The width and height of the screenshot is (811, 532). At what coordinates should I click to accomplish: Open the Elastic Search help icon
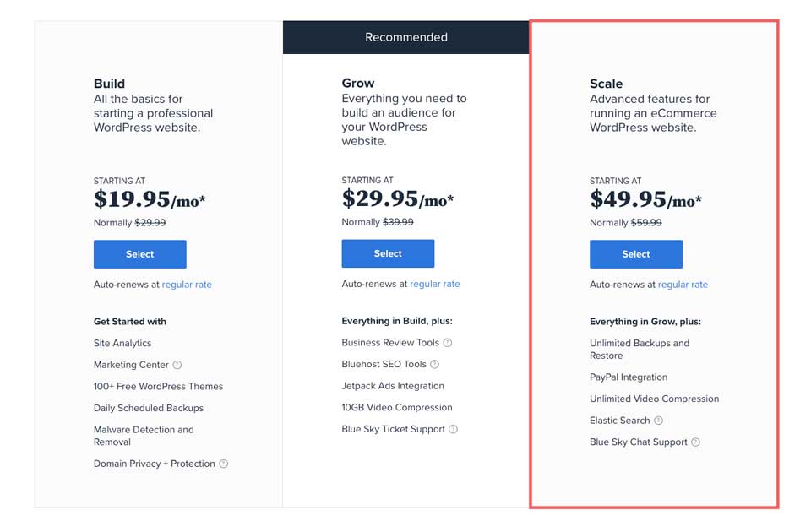[658, 421]
